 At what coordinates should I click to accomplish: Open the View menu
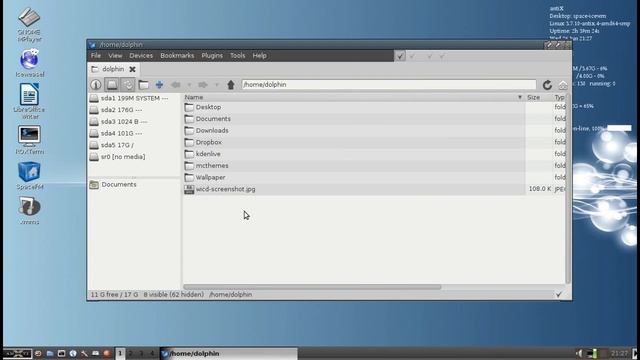coord(115,56)
